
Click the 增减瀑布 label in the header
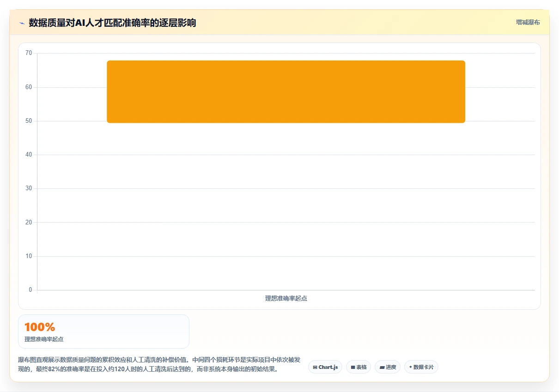[528, 22]
